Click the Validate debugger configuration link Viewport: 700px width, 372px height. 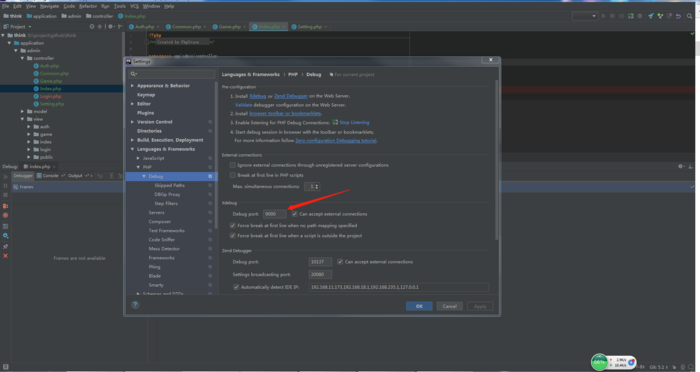click(244, 105)
